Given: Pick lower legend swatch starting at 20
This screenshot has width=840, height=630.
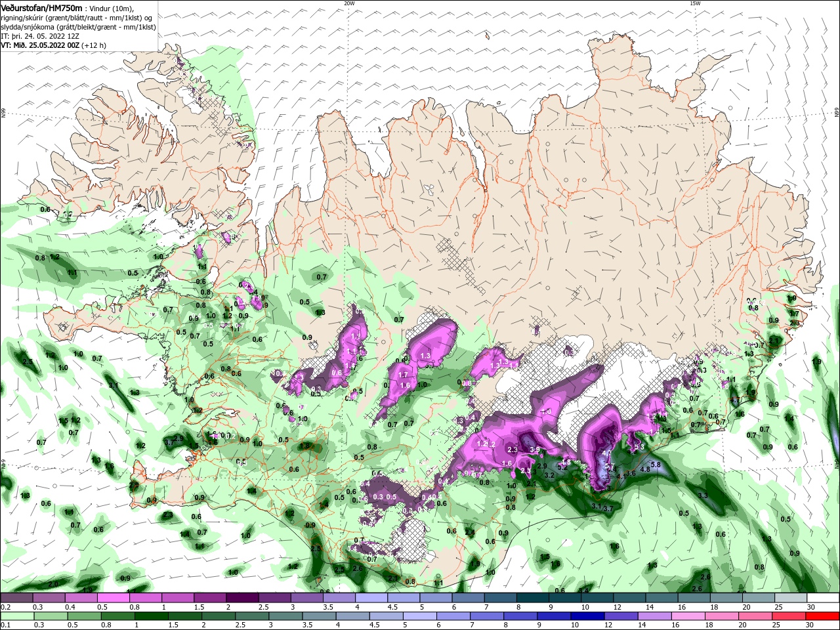Looking at the screenshot, I should click(756, 616).
